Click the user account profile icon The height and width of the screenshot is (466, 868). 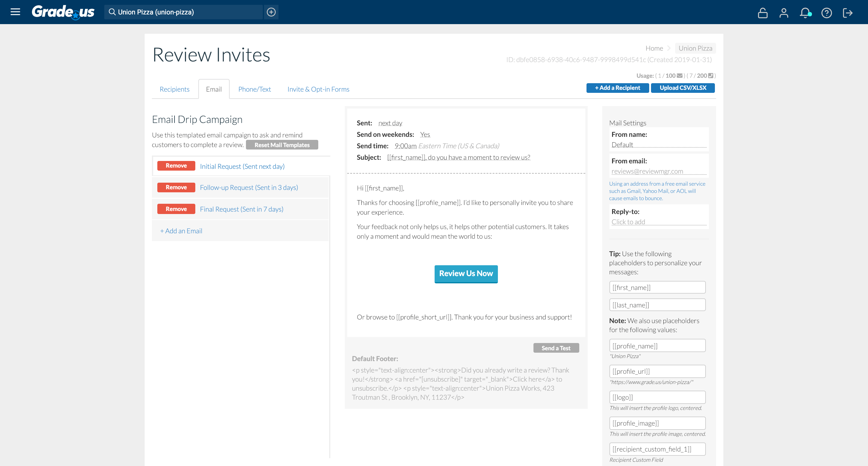(784, 11)
